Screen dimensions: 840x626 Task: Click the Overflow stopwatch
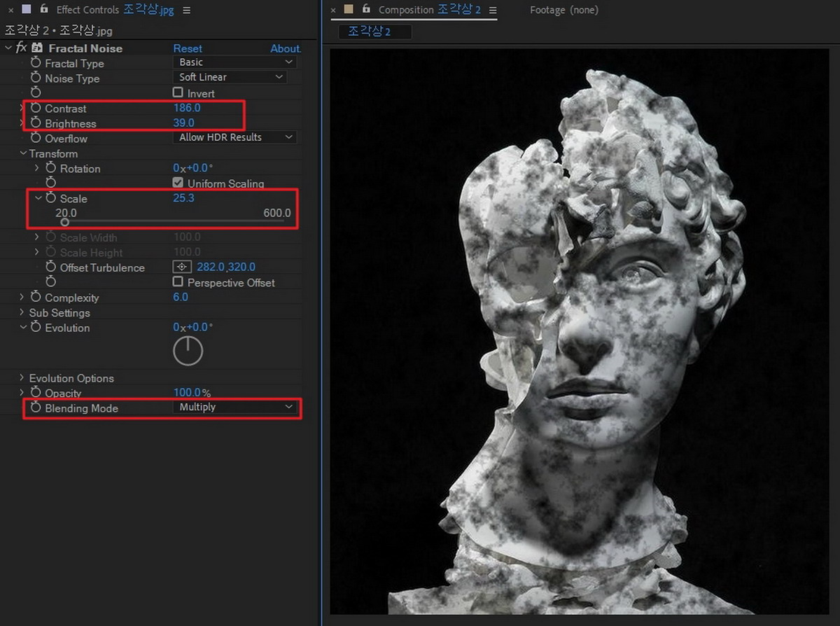pyautogui.click(x=36, y=139)
